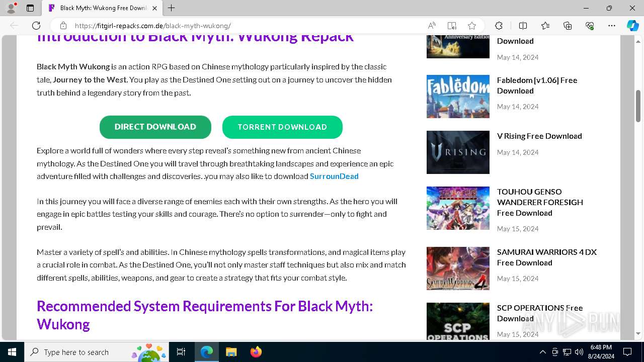
Task: Open the Extensions puzzle icon
Action: 499,26
